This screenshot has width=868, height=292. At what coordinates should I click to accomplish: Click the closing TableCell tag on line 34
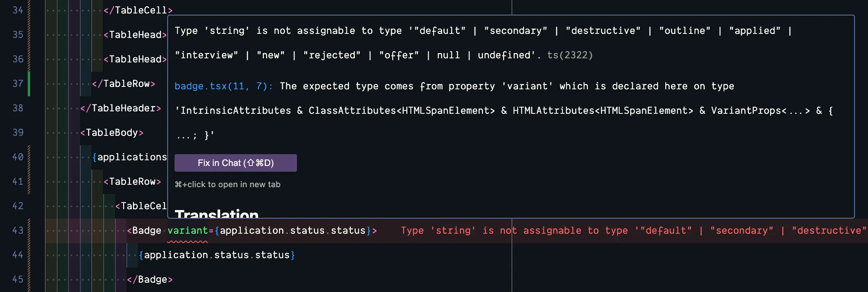pos(138,11)
